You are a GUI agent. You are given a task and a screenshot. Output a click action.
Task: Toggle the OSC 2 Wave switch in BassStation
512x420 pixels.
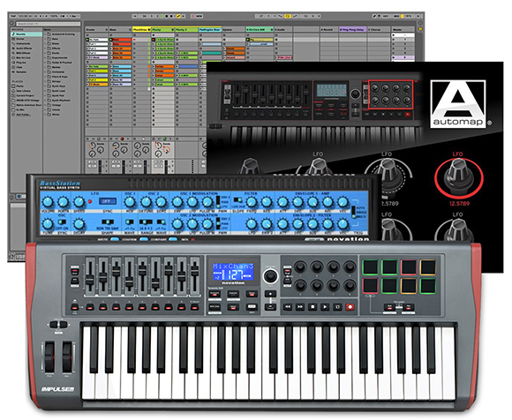click(x=162, y=221)
